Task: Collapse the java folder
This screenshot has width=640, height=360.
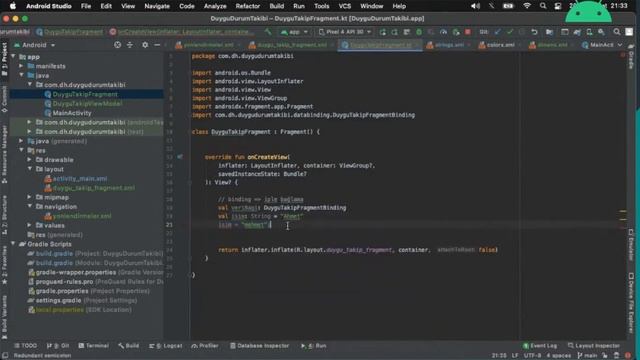Action: pos(21,75)
